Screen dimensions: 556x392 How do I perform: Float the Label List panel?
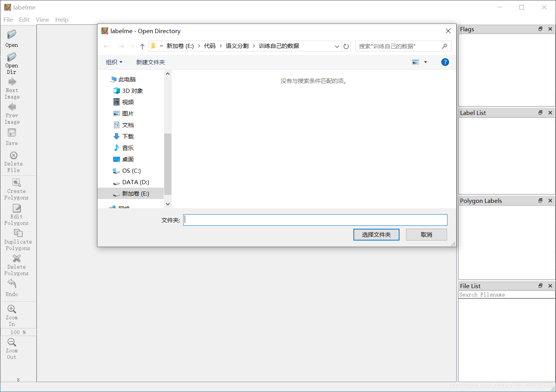point(540,113)
